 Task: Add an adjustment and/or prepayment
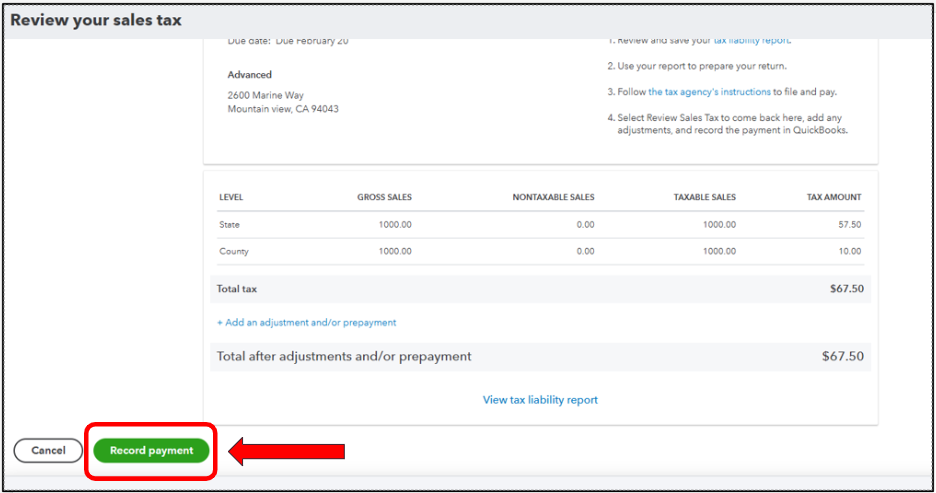click(306, 322)
